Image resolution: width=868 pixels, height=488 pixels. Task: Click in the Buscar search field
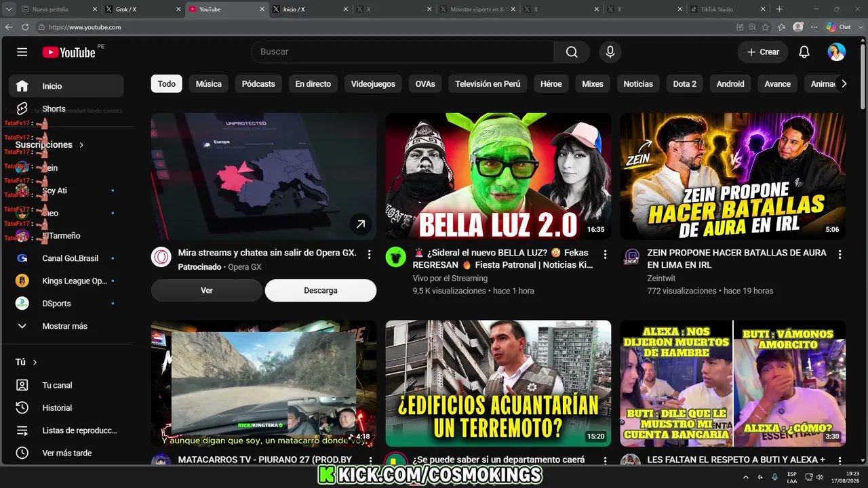(x=403, y=52)
